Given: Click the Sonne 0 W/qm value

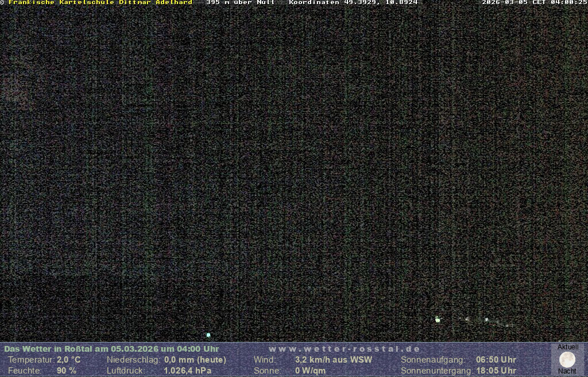Looking at the screenshot, I should 310,371.
